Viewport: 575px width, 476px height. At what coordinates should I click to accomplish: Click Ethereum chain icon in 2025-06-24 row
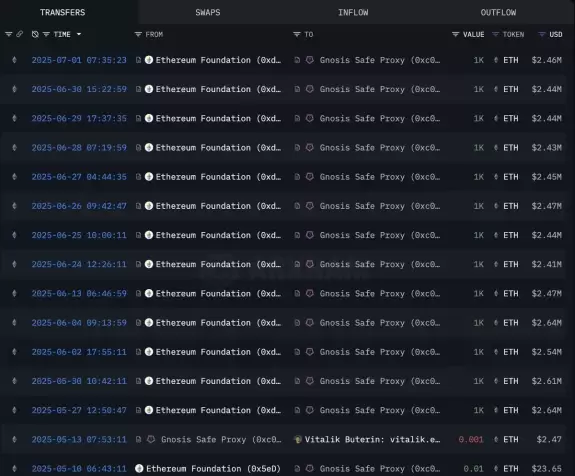14,264
